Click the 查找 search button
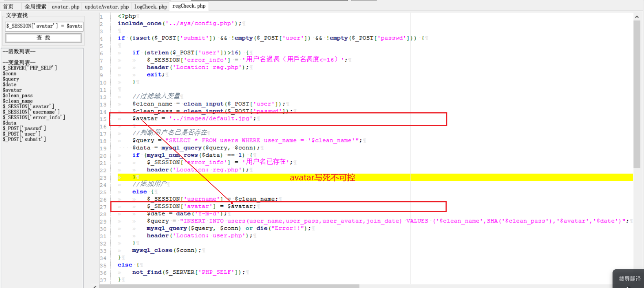This screenshot has height=288, width=644. point(43,38)
